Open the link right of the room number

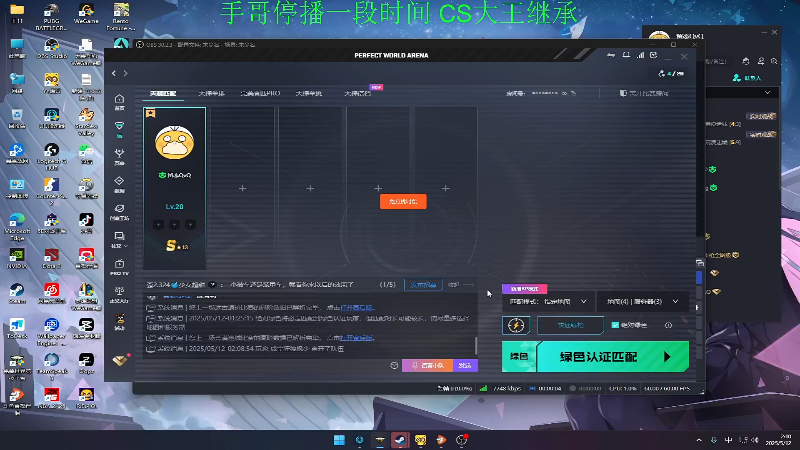pos(644,93)
